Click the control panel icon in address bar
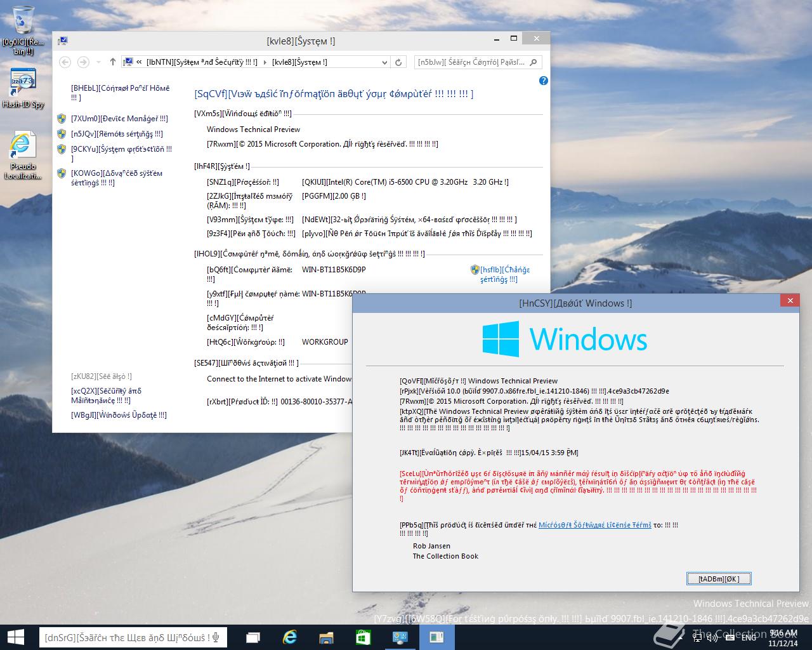This screenshot has height=650, width=812. tap(128, 62)
